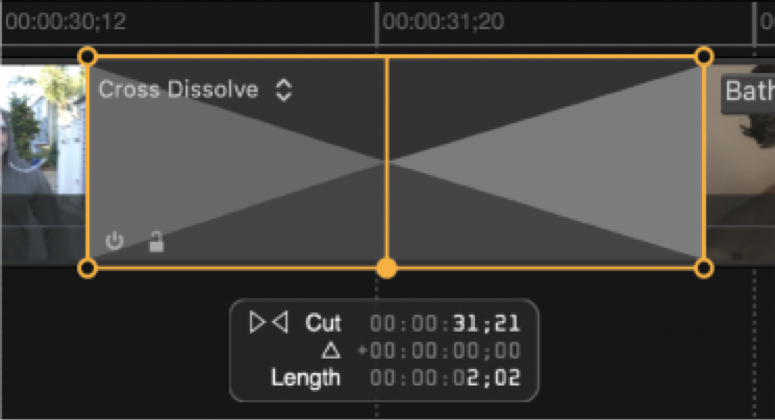This screenshot has width=775, height=420.
Task: Click the delta triangle offset icon
Action: (331, 351)
